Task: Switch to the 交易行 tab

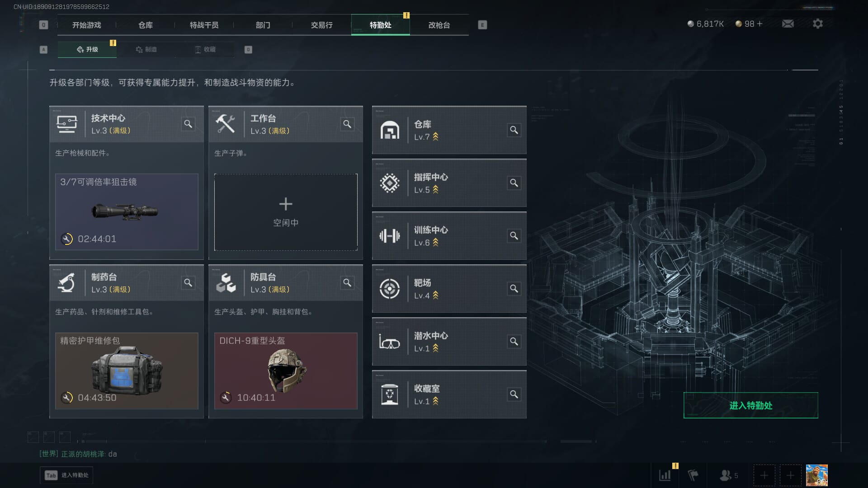Action: [322, 25]
